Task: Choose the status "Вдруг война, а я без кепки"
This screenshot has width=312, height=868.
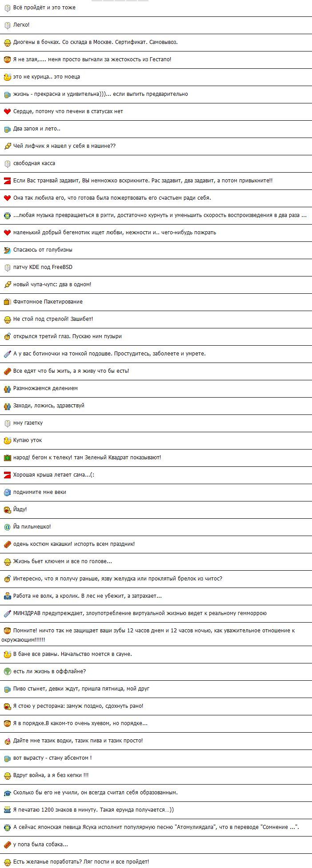Action: click(x=51, y=775)
